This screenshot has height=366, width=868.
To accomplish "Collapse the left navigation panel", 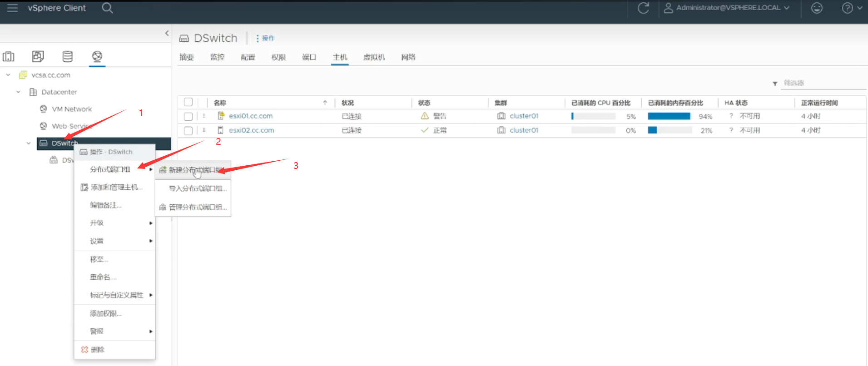I will point(167,33).
